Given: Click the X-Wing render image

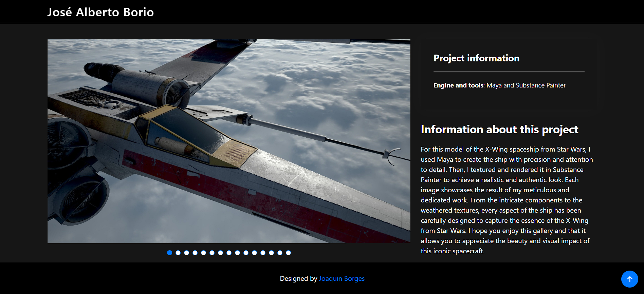Looking at the screenshot, I should [229, 141].
